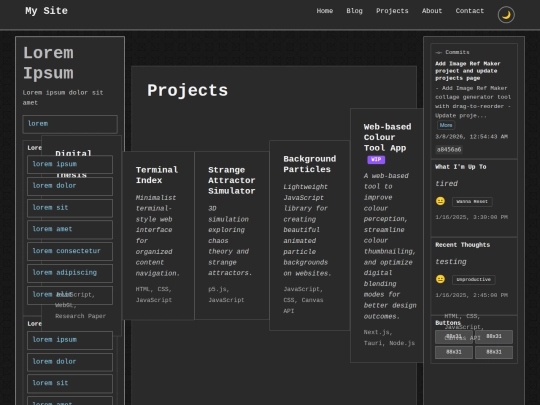This screenshot has width=540, height=405.
Task: Open the lorem adipiscing sidebar link
Action: (x=70, y=273)
